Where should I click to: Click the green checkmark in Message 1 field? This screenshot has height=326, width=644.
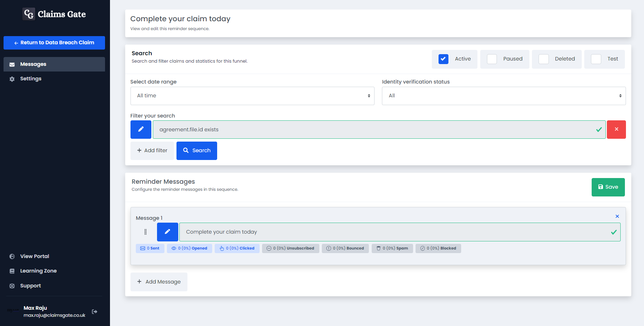coord(614,232)
